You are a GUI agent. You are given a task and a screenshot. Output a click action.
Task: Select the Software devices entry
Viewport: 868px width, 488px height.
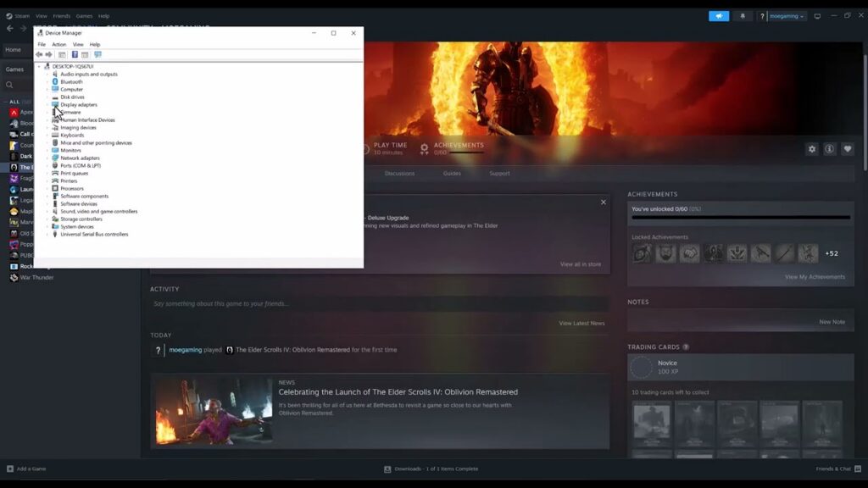[x=79, y=204]
